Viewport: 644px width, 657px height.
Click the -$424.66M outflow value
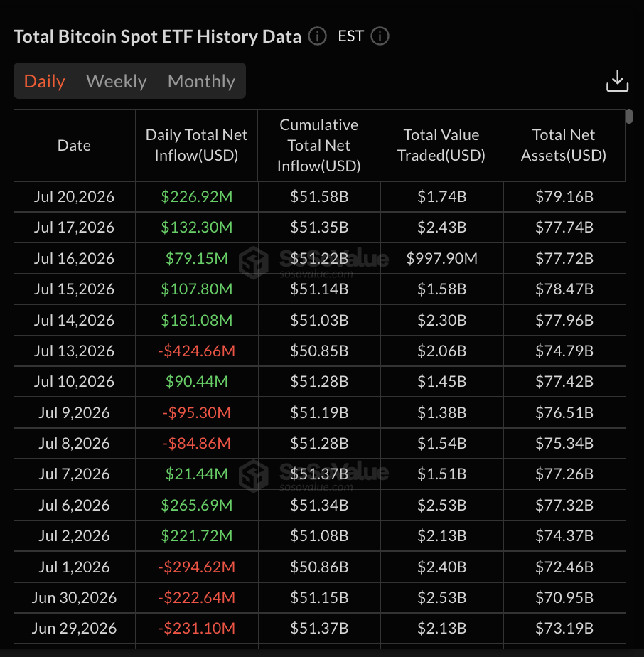[x=196, y=351]
